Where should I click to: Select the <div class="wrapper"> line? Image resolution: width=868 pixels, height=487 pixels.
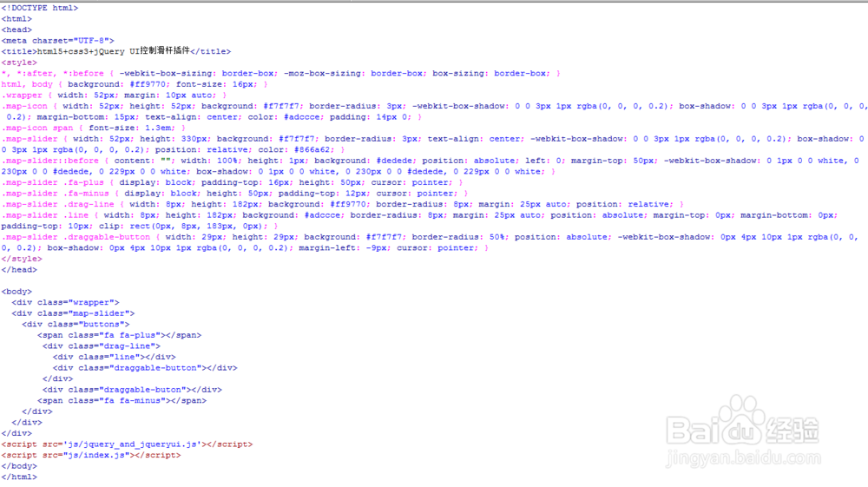coord(65,303)
